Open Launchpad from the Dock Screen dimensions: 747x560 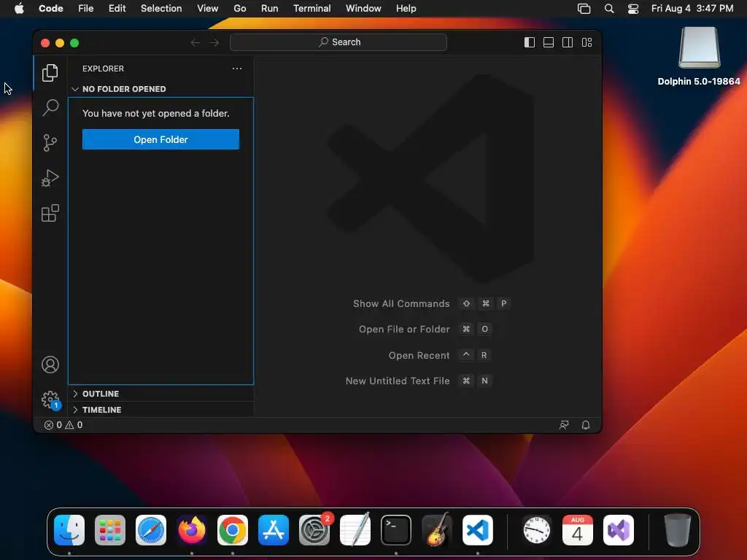(x=110, y=530)
